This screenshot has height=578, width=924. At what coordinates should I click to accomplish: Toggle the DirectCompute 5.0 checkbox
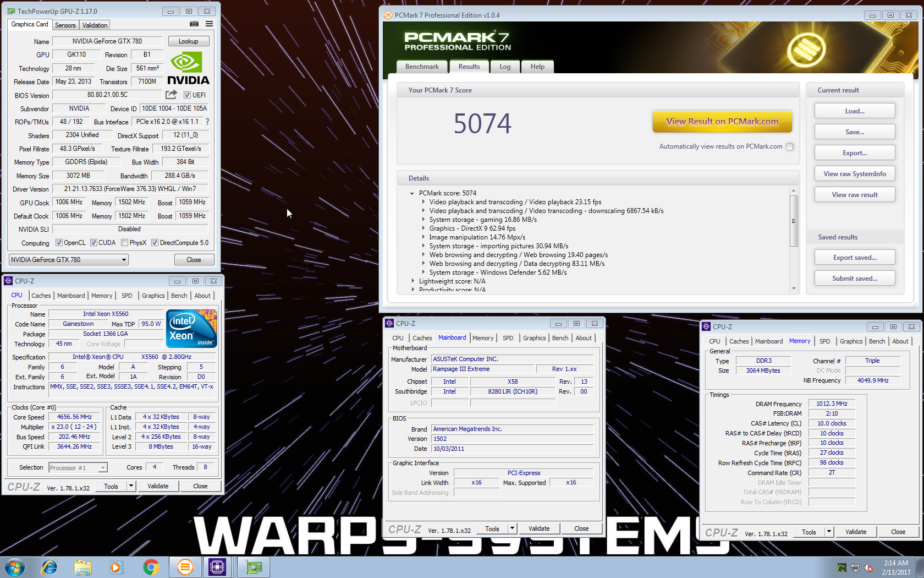click(155, 243)
